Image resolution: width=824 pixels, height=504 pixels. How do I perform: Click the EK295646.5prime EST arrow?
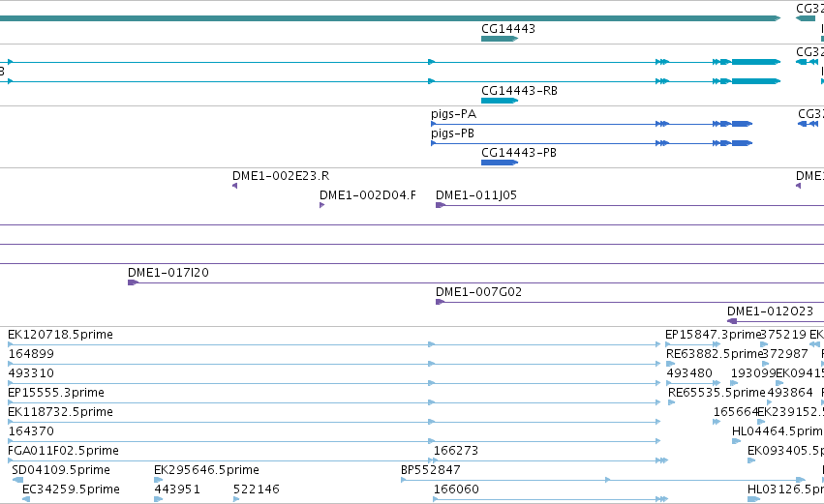pos(159,480)
